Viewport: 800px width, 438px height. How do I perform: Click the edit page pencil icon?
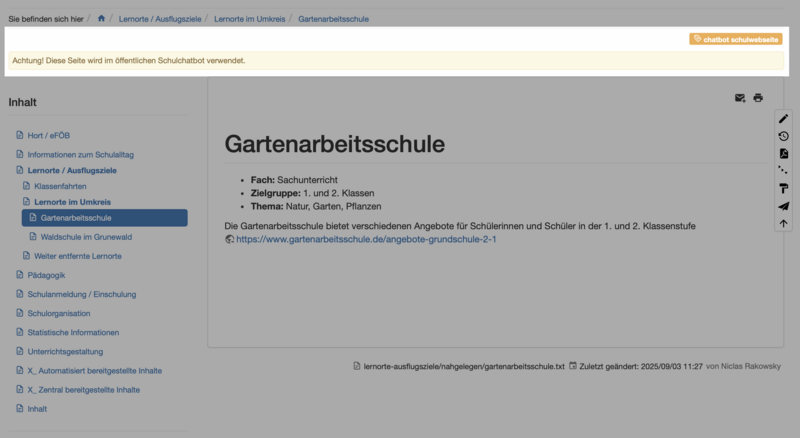pos(783,119)
